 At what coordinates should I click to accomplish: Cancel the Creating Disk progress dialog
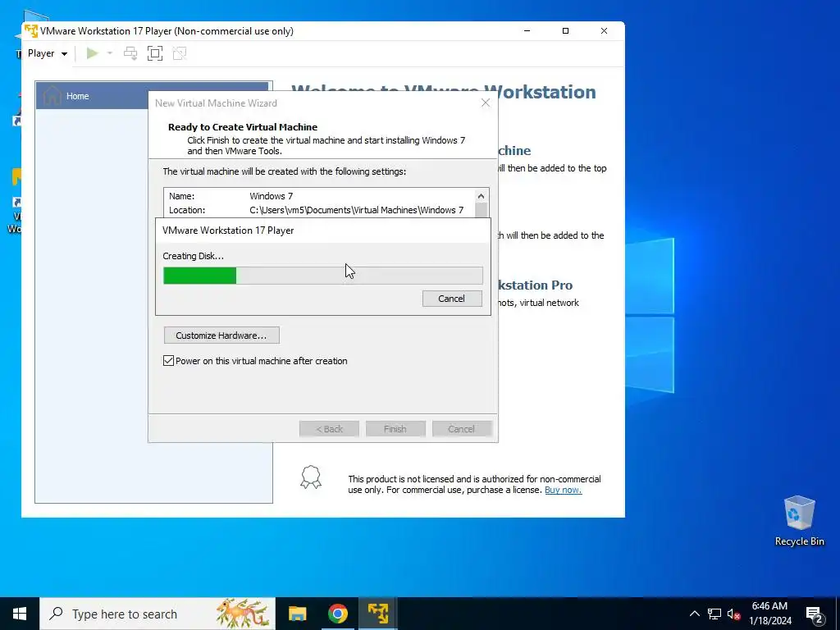[x=452, y=299]
